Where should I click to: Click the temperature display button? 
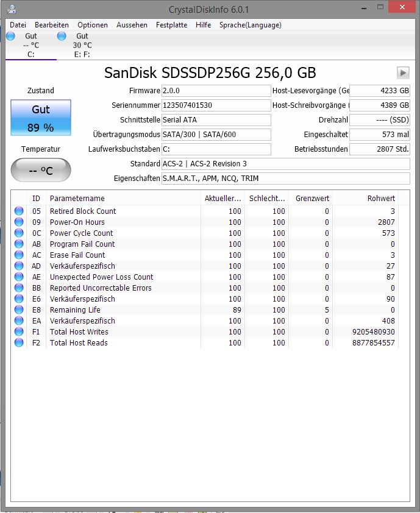(x=41, y=170)
